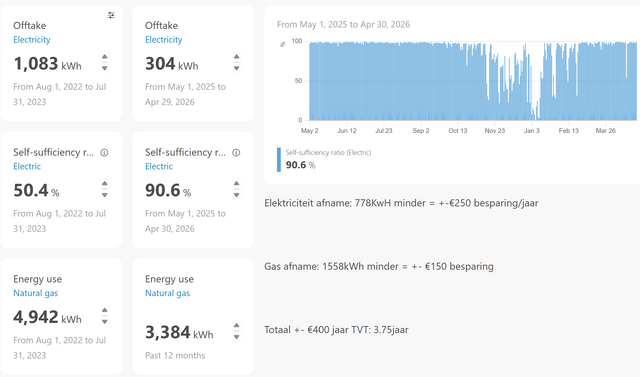Click down arrow beside 3,384 kWh
Screen dimensions: 640x377
pos(237,337)
